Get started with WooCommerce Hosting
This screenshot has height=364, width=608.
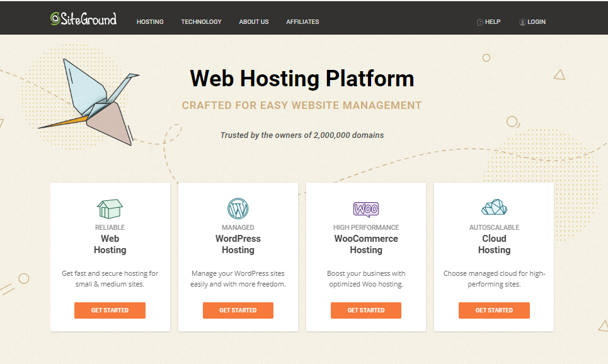[x=366, y=310]
